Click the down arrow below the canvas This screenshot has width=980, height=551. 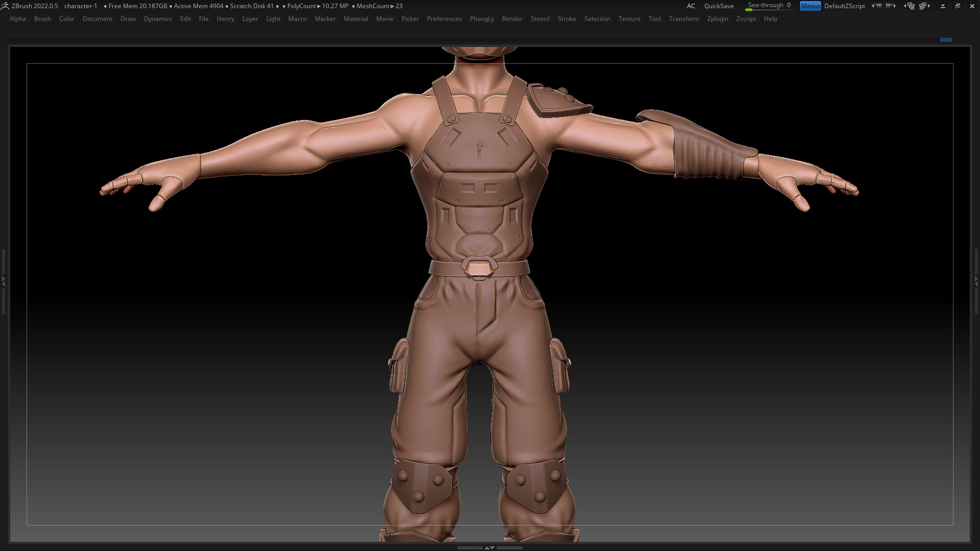pyautogui.click(x=492, y=547)
